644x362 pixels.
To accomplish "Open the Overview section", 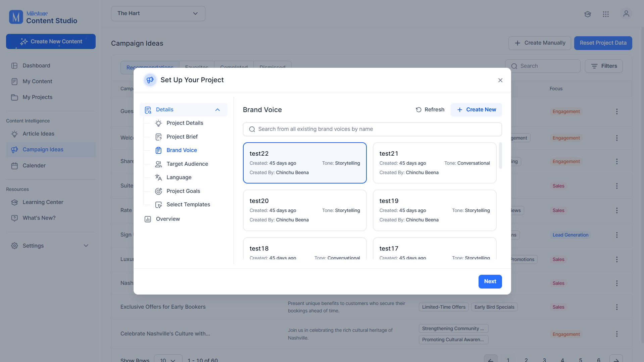I will pos(168,219).
